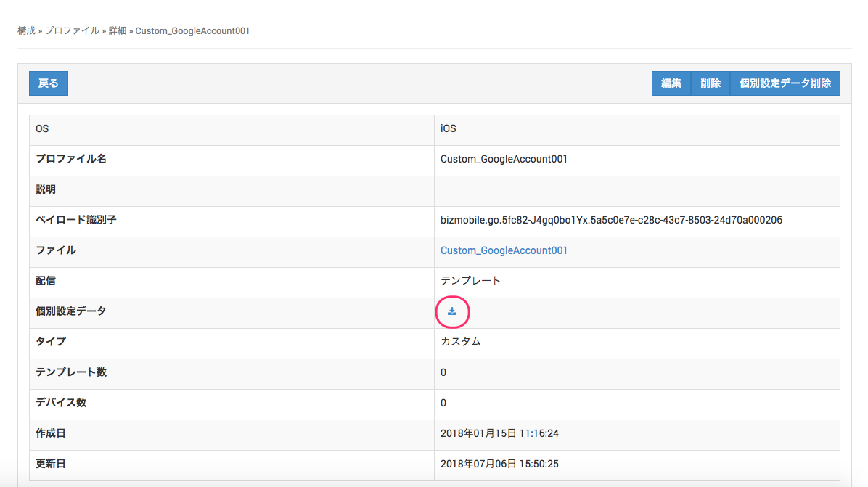The height and width of the screenshot is (487, 868).
Task: Click the テンプレート数 count value
Action: pos(443,372)
